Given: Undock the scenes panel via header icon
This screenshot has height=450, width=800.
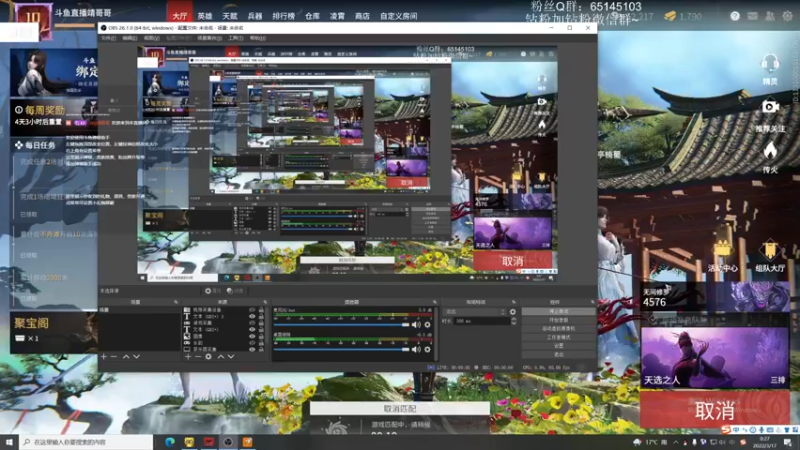Looking at the screenshot, I should [176, 302].
